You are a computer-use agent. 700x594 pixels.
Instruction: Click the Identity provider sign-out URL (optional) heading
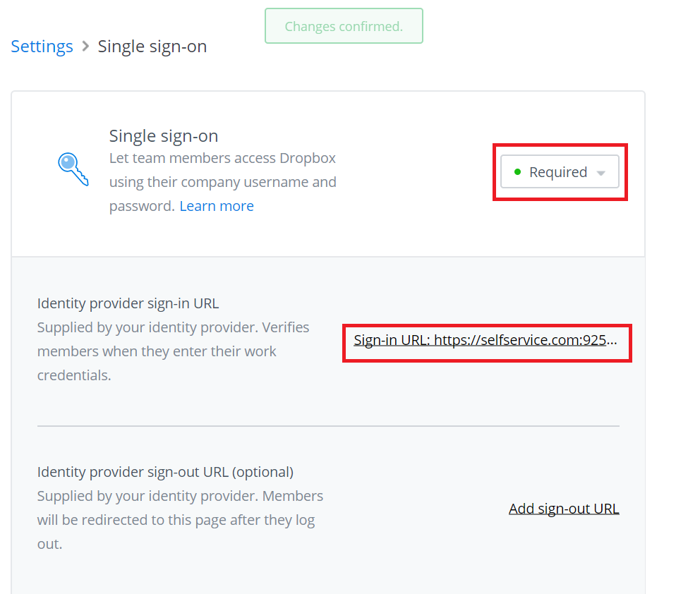coord(165,472)
